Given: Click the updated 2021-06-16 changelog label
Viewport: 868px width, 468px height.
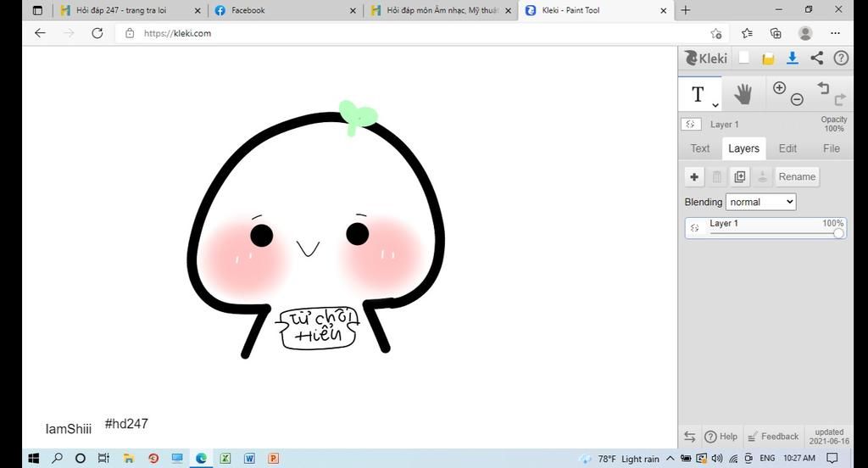Looking at the screenshot, I should point(829,437).
